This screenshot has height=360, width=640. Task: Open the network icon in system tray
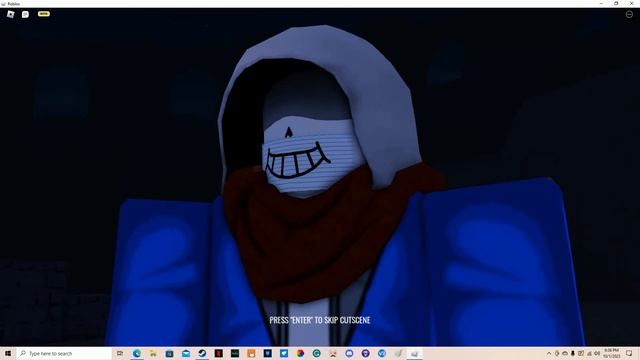(589, 353)
